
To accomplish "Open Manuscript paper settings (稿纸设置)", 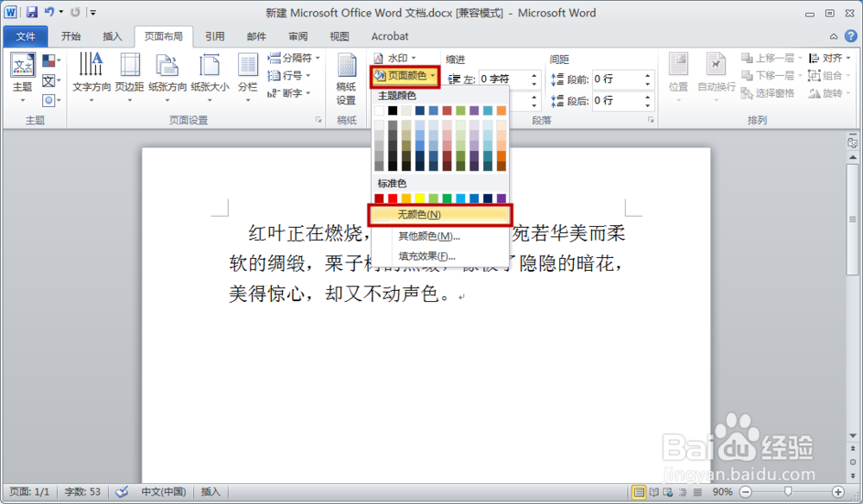I will (x=346, y=79).
